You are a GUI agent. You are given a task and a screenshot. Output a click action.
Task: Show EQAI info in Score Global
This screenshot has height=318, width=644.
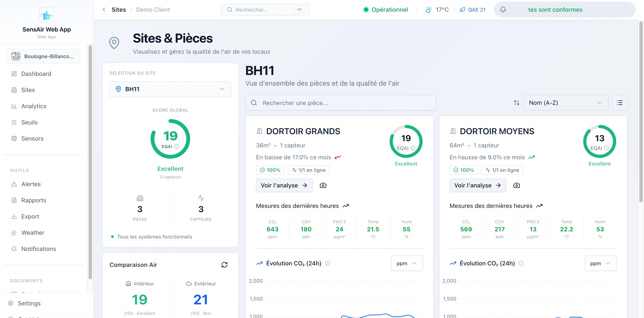coord(177,147)
